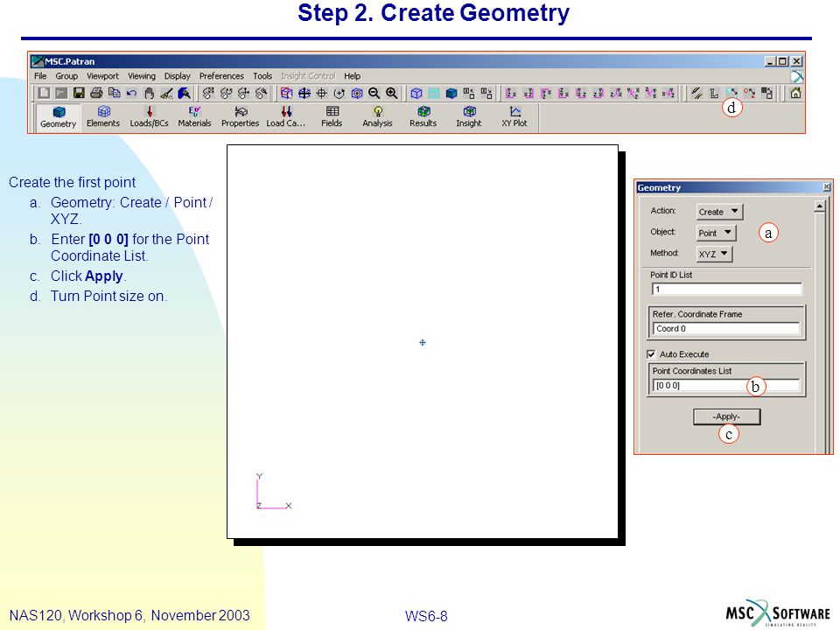Select the hidden line cyan cube icon
This screenshot has height=630, width=840.
pyautogui.click(x=434, y=94)
